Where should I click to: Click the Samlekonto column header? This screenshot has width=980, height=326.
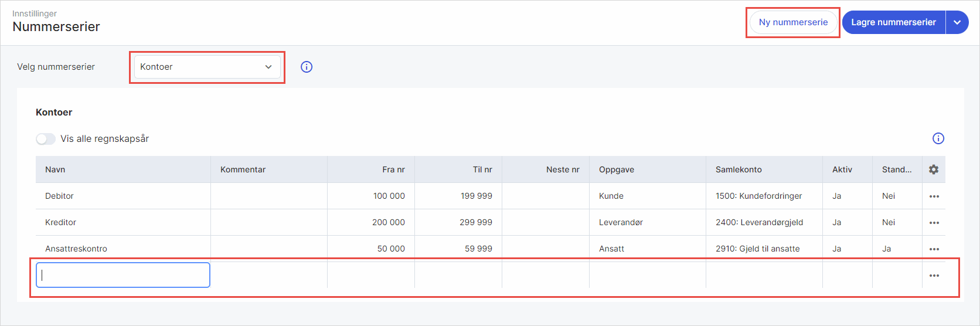point(739,169)
